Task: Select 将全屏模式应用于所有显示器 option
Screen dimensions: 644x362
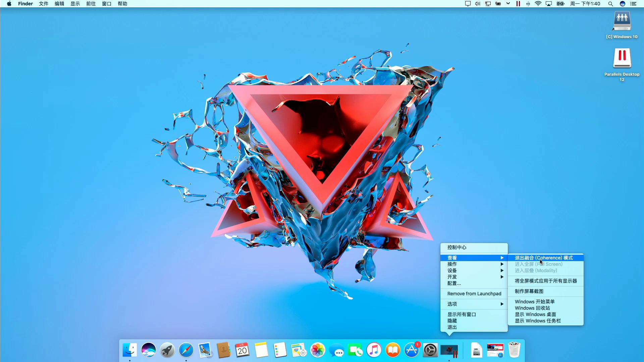Action: [546, 281]
